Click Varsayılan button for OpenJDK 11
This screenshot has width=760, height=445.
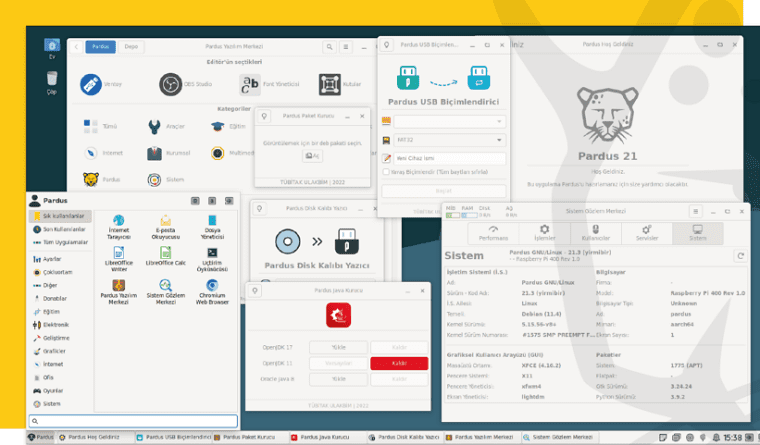click(x=338, y=364)
